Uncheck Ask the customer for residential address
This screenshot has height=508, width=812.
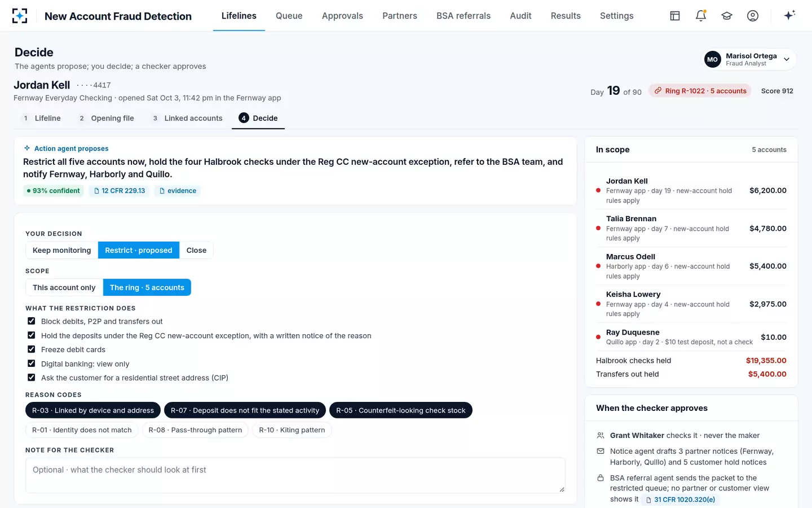click(32, 378)
